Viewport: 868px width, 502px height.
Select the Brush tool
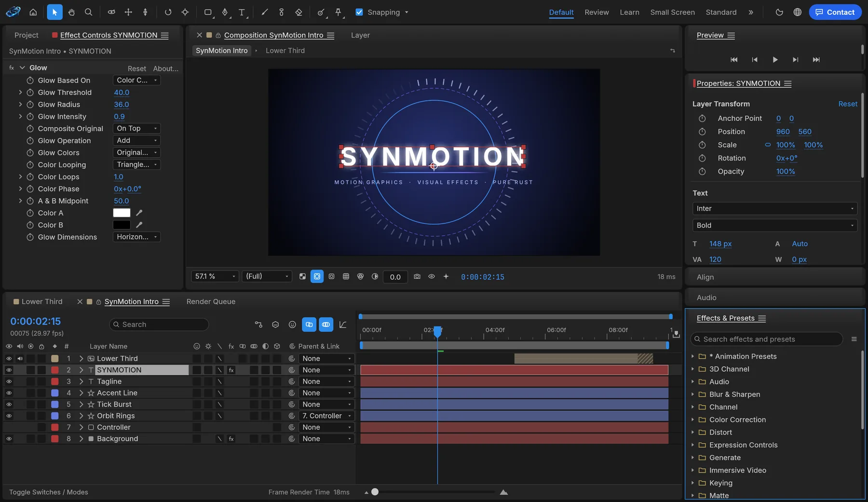tap(265, 12)
